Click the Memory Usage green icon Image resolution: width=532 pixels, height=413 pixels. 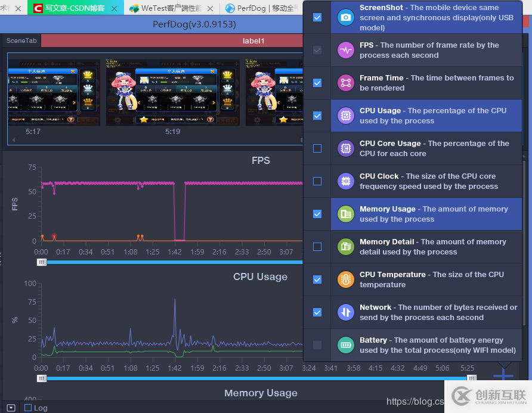tap(346, 214)
